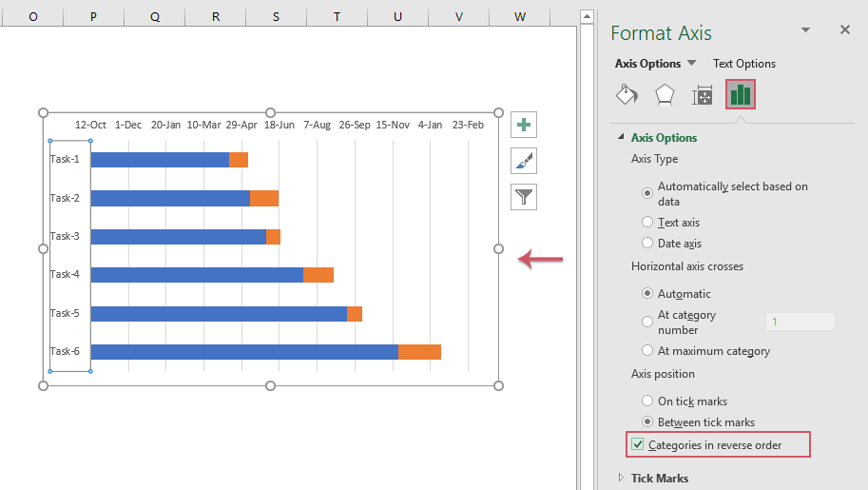
Task: Close the Format Axis pane
Action: (x=844, y=30)
